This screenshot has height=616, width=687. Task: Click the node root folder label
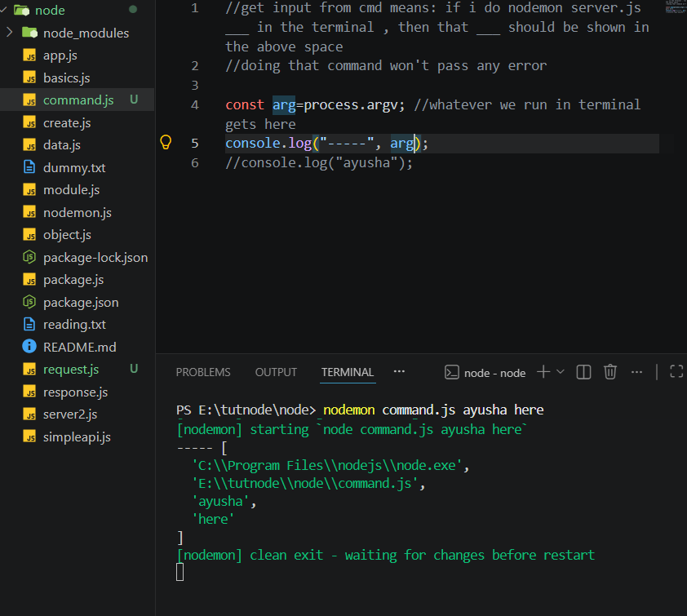click(x=50, y=10)
